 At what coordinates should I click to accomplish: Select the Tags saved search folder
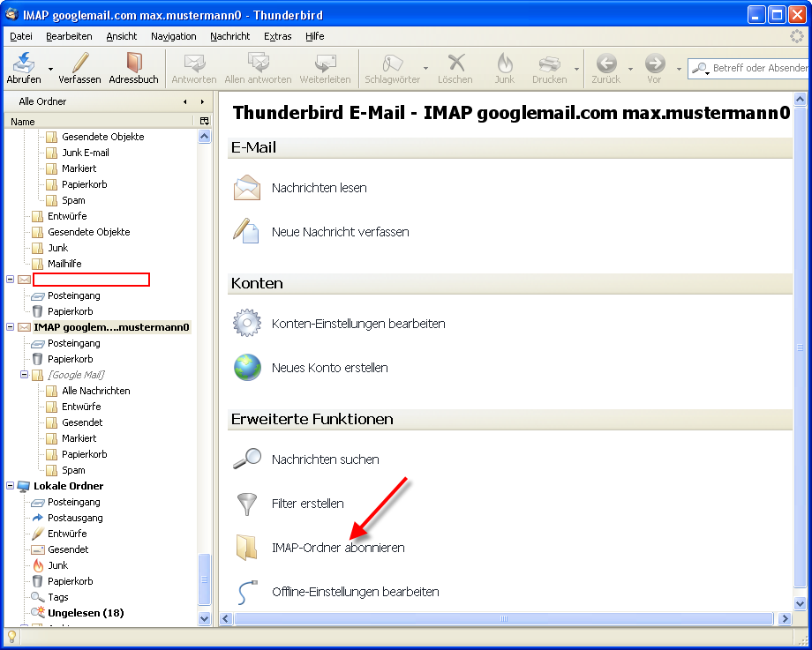pyautogui.click(x=58, y=597)
